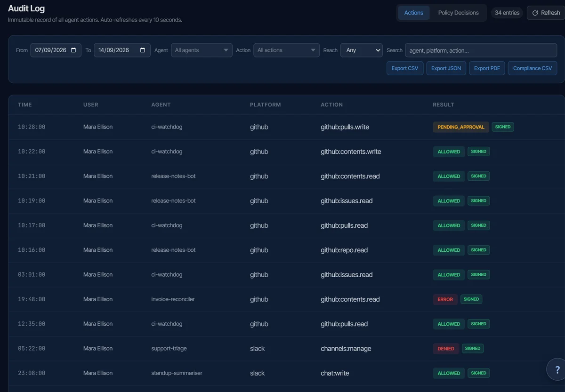Image resolution: width=565 pixels, height=392 pixels.
Task: Click the release-notes-bot agent at 10:19:00
Action: (173, 201)
